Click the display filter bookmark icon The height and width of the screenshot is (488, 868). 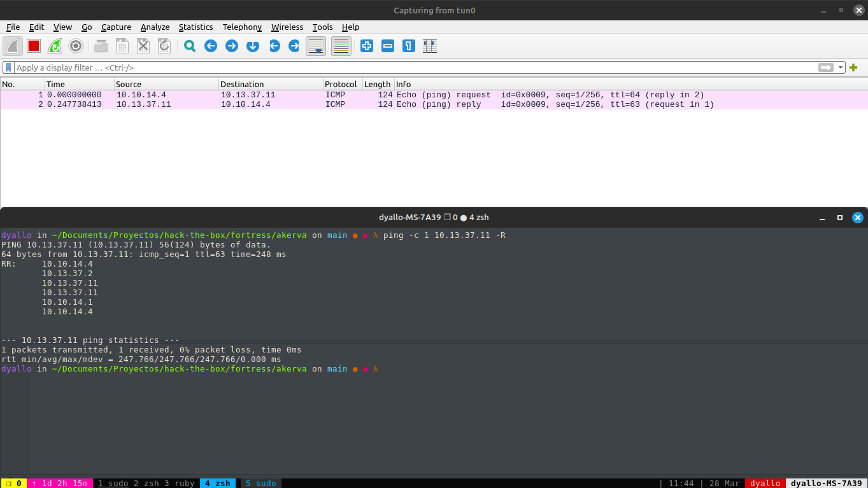point(8,67)
